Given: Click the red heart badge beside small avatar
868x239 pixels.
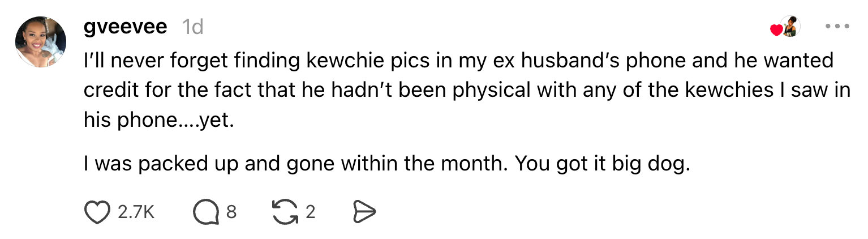Looking at the screenshot, I should pos(776,31).
